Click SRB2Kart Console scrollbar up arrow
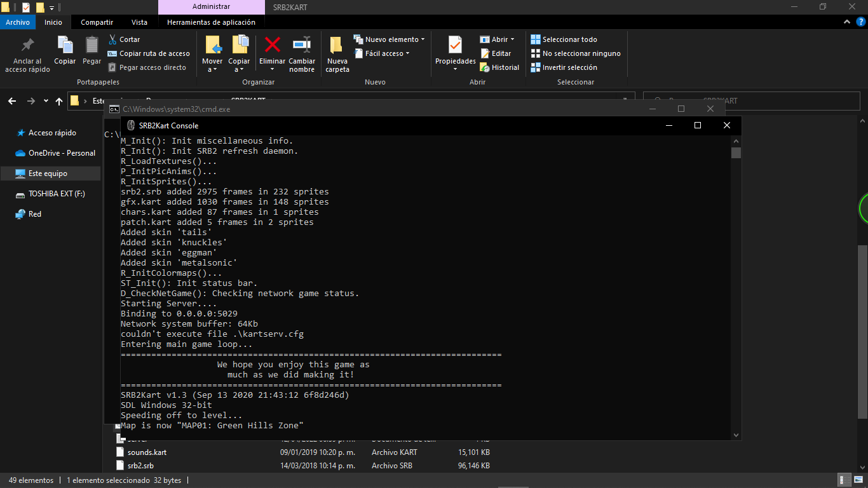 coord(736,141)
